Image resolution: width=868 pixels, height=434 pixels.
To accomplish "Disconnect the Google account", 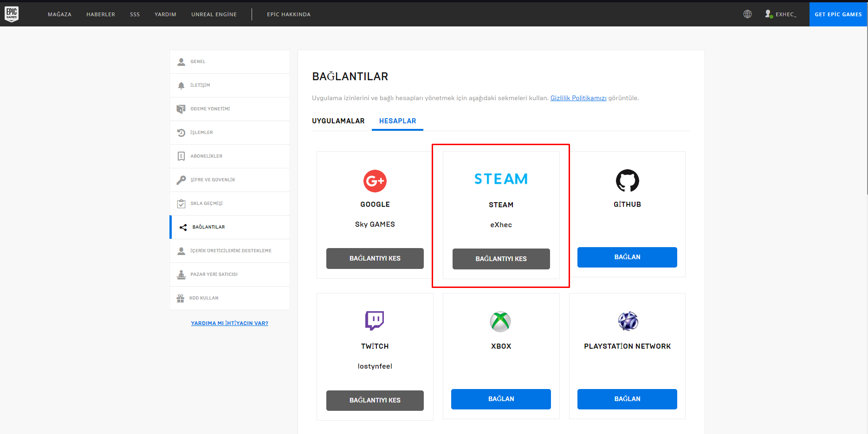I will (375, 258).
